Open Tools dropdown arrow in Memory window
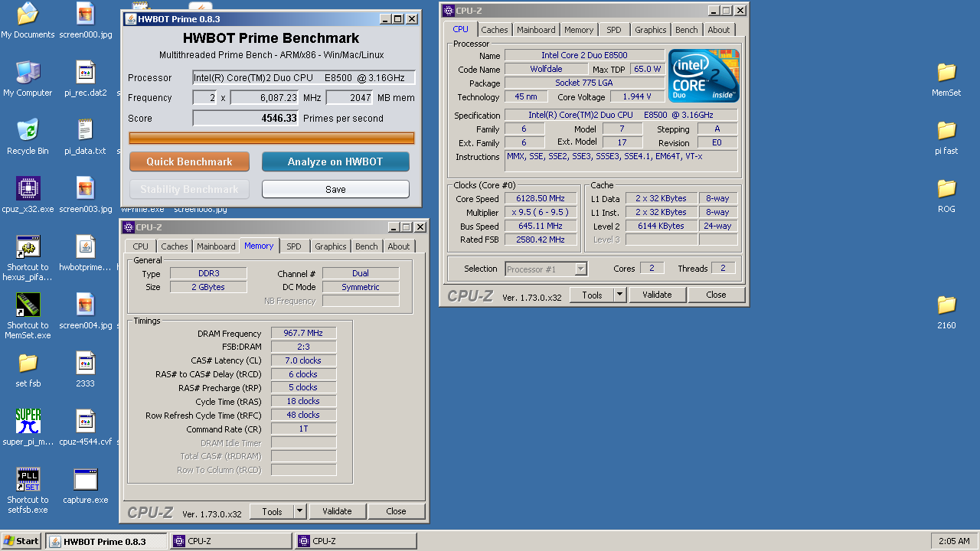Image resolution: width=980 pixels, height=551 pixels. click(x=299, y=511)
